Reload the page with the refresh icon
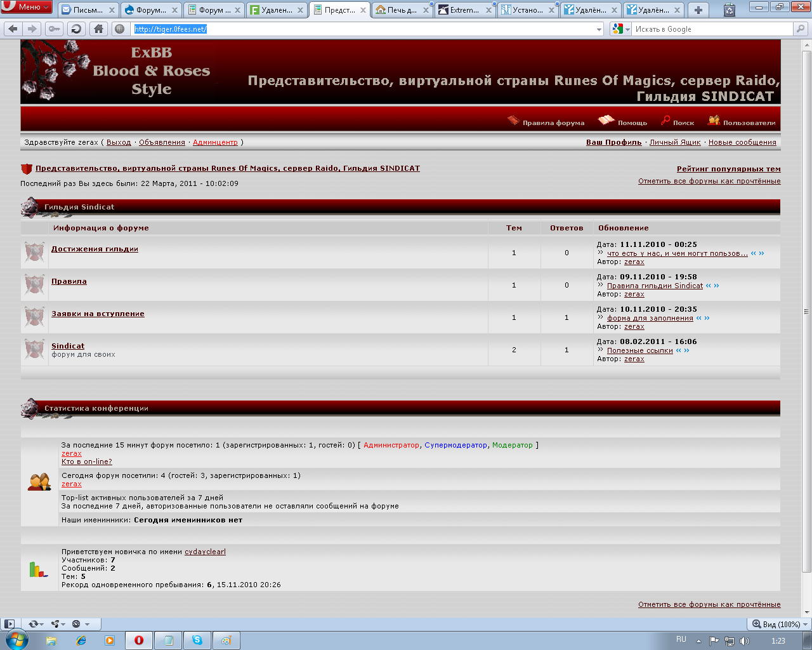812x650 pixels. coord(76,29)
